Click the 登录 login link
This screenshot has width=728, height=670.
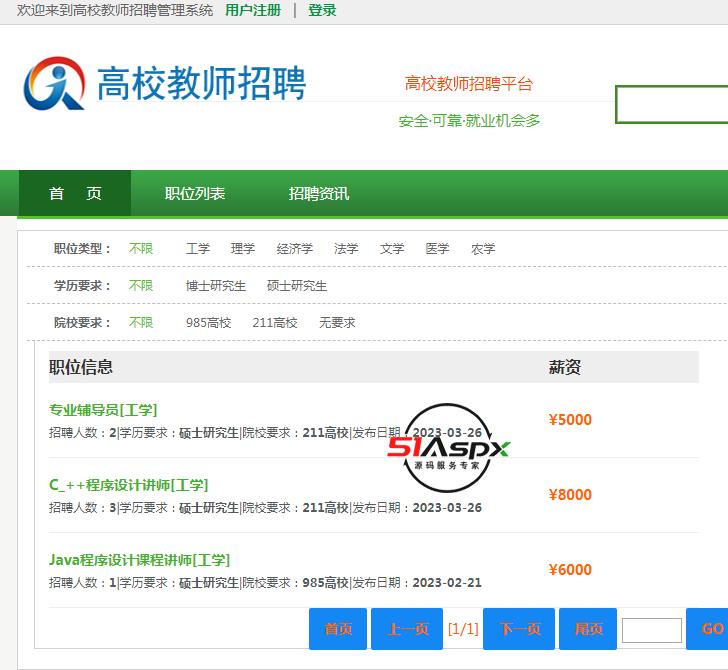322,11
